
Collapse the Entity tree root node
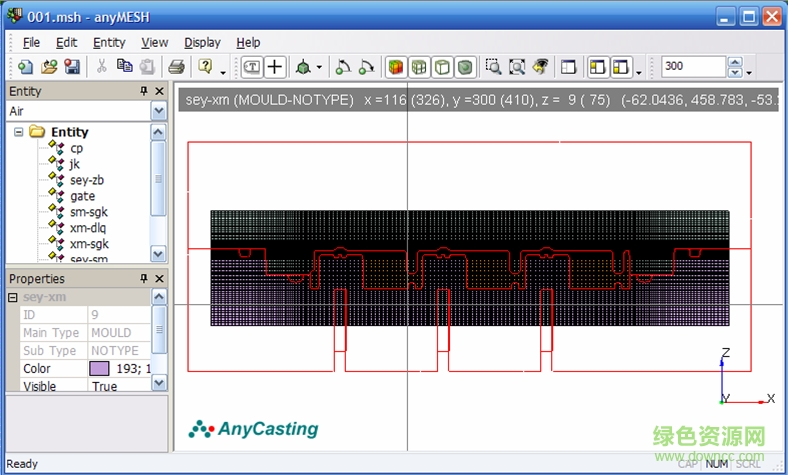pos(19,132)
